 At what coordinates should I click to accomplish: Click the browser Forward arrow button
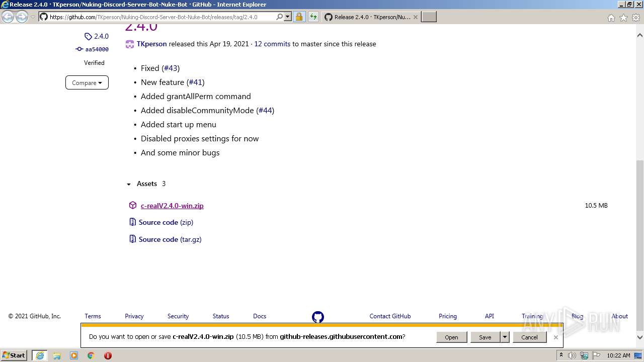22,17
